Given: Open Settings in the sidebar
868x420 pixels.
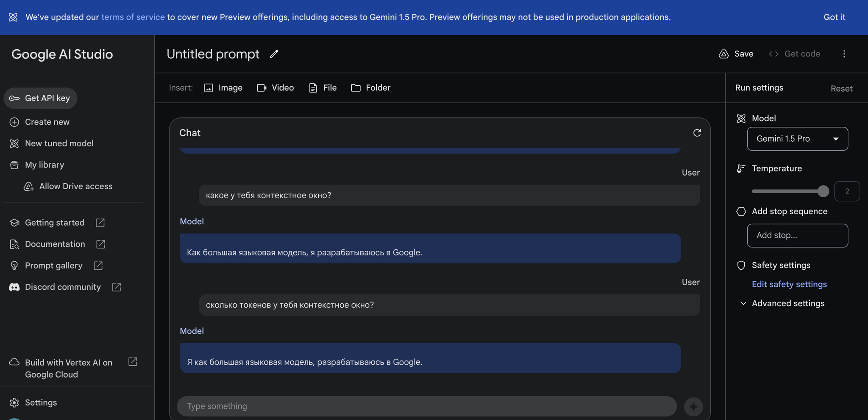Looking at the screenshot, I should tap(41, 403).
